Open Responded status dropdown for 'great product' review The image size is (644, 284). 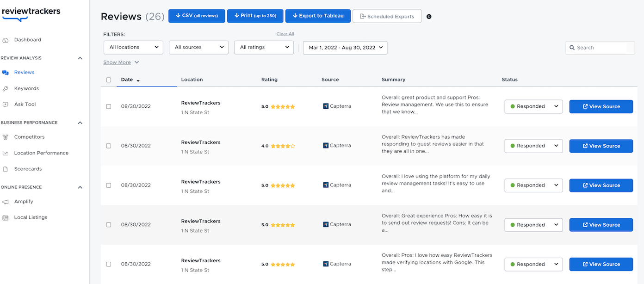point(533,106)
